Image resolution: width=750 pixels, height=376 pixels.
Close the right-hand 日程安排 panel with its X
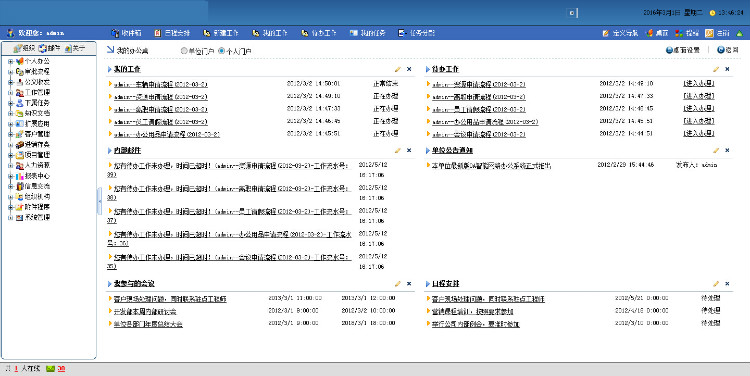pos(727,284)
